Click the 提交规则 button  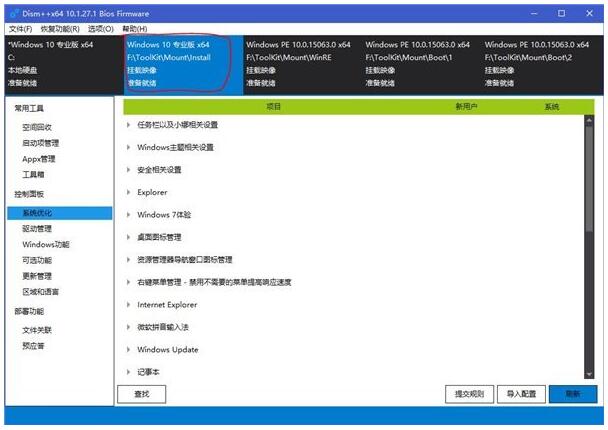pyautogui.click(x=469, y=394)
